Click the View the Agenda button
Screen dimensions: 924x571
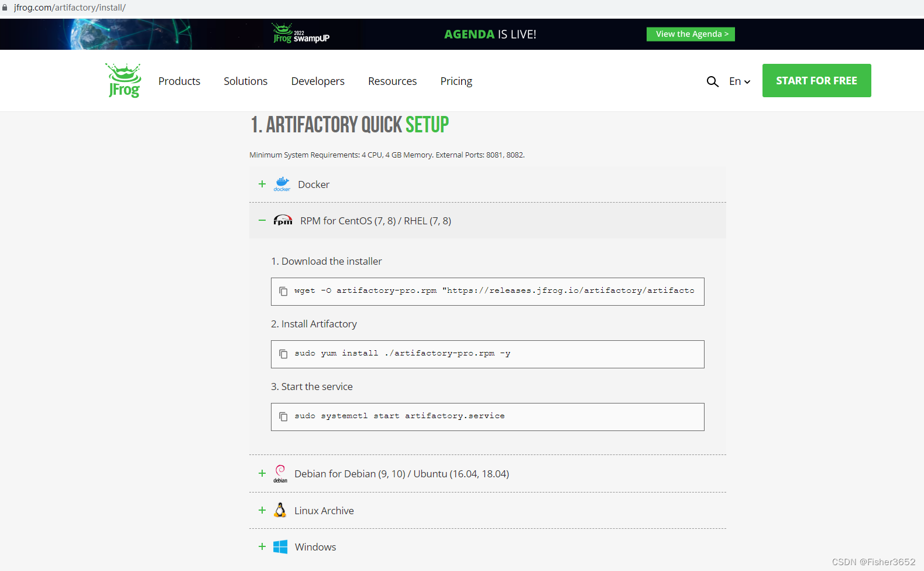tap(691, 34)
